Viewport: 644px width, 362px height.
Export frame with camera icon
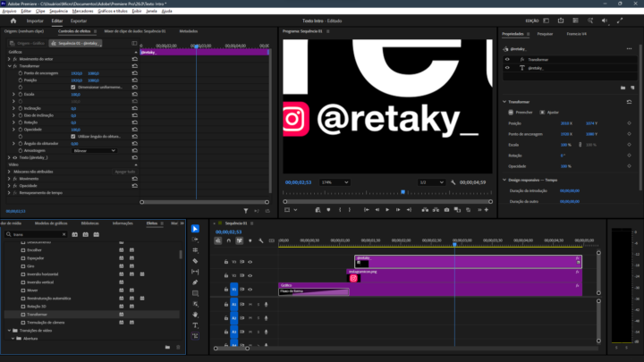(x=446, y=210)
